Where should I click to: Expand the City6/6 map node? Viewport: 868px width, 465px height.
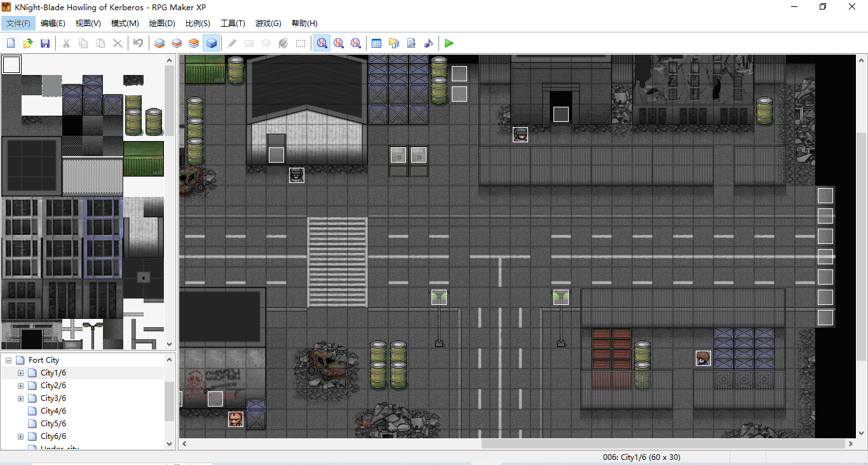pyautogui.click(x=20, y=436)
